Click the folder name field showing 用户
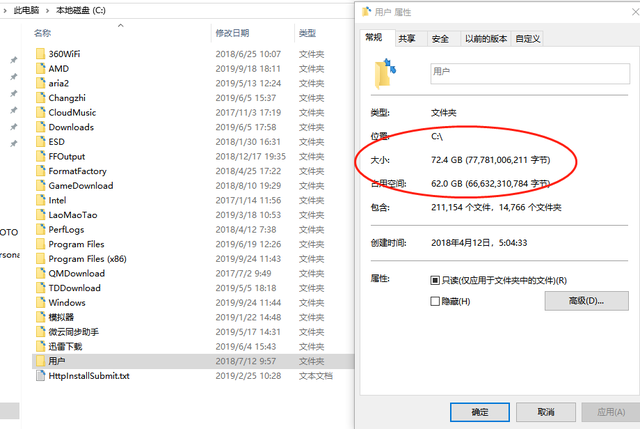Viewport: 640px width, 429px height. (530, 73)
